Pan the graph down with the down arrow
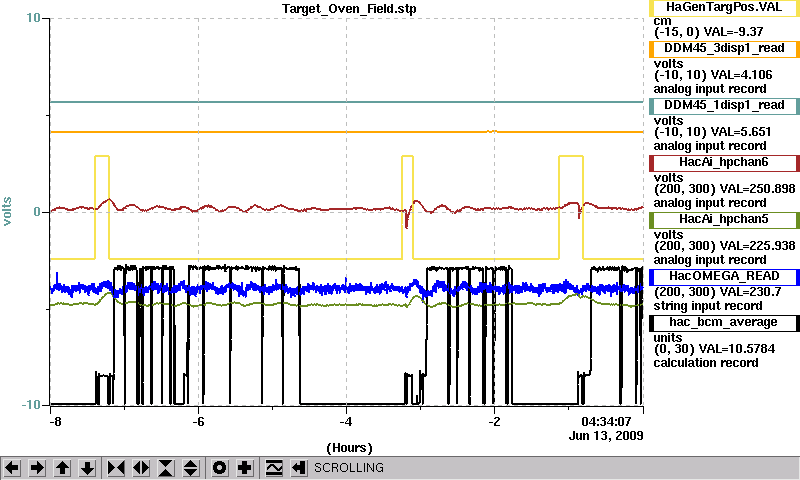The width and height of the screenshot is (800, 480). [x=88, y=468]
